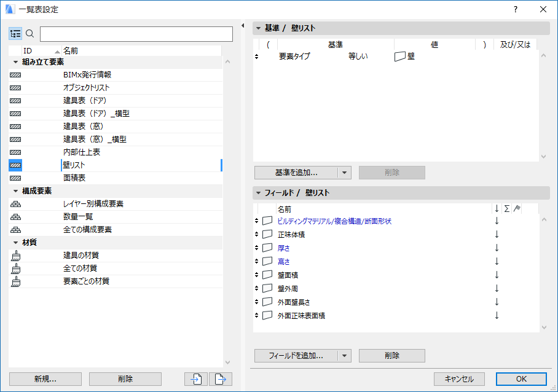
Task: Click the component icon of 数量一覧
Action: (x=15, y=217)
